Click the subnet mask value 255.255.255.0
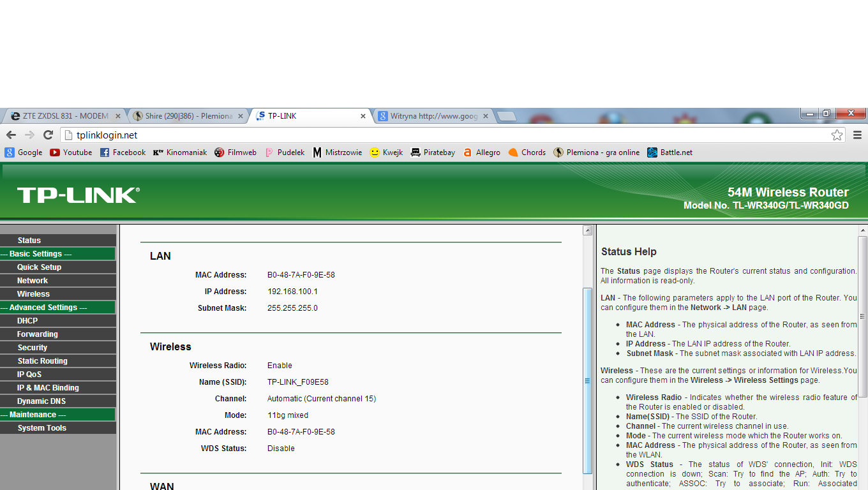 292,308
